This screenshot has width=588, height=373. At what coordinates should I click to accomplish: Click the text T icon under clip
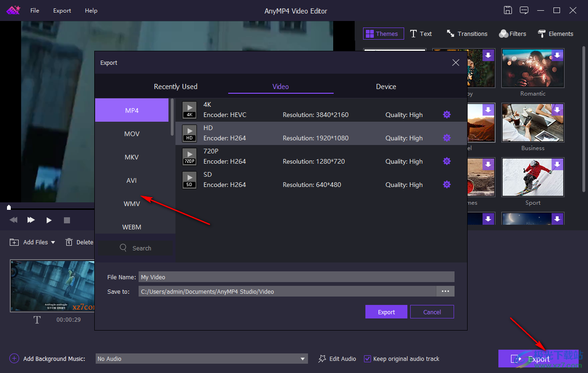[x=37, y=320]
